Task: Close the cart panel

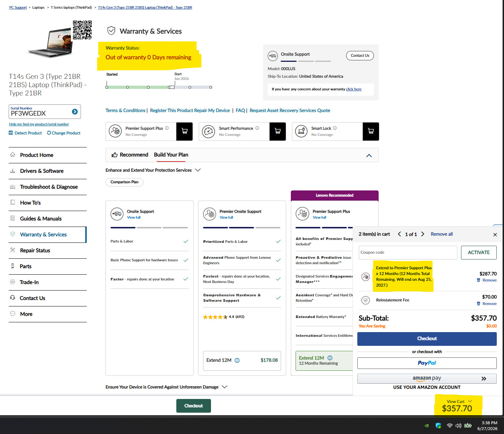Action: coord(495,235)
